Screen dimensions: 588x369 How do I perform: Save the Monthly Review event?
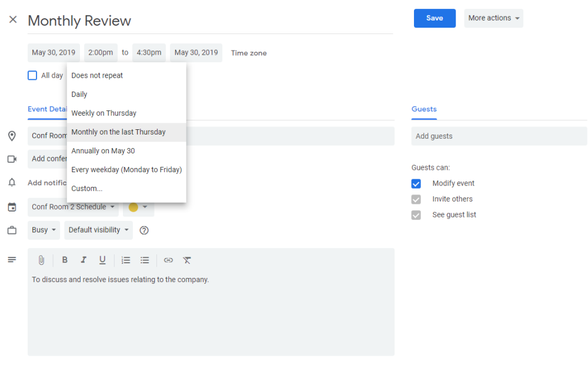pyautogui.click(x=435, y=18)
